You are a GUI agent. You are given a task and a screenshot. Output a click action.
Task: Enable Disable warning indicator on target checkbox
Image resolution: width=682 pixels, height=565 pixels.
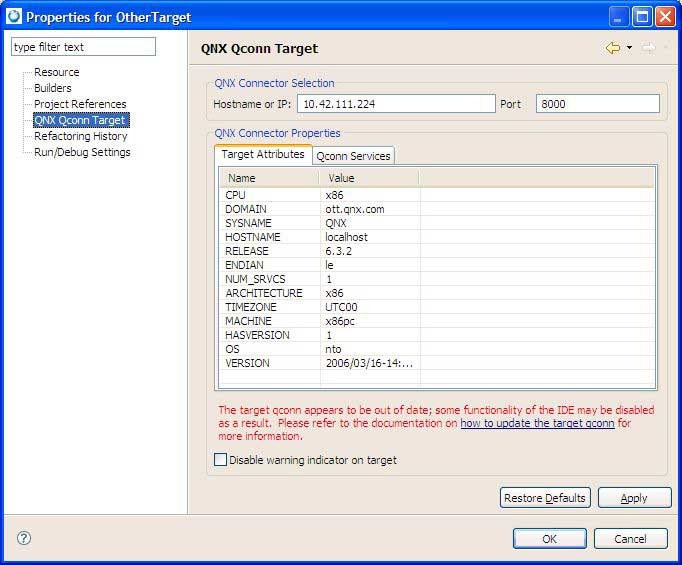(221, 460)
